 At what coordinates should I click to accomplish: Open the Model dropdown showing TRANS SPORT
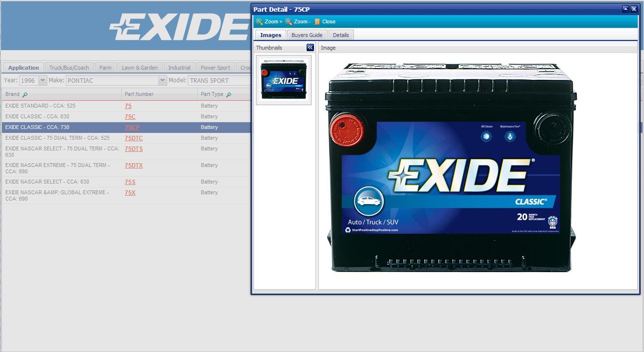point(218,80)
